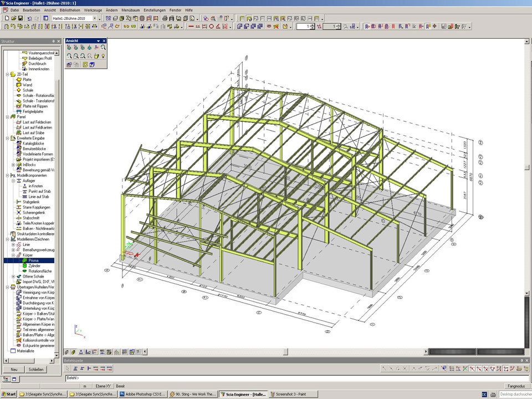Select the Prisma item in tree
Image resolution: width=532 pixels, height=399 pixels.
coord(33,260)
